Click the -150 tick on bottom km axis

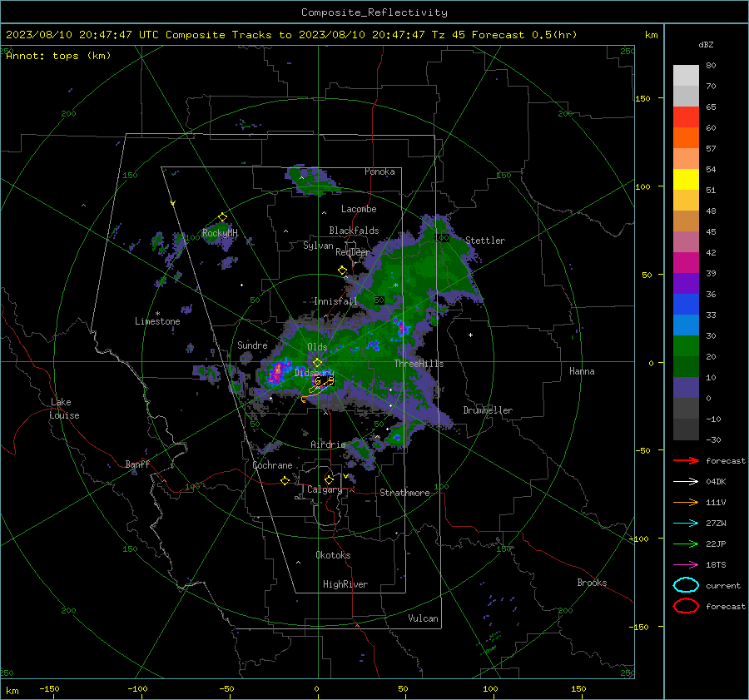click(49, 688)
